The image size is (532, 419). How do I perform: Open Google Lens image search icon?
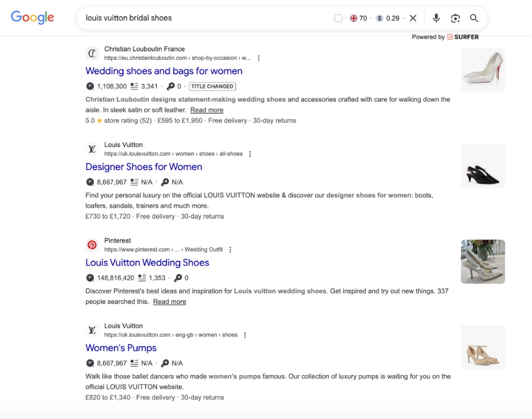tap(455, 18)
